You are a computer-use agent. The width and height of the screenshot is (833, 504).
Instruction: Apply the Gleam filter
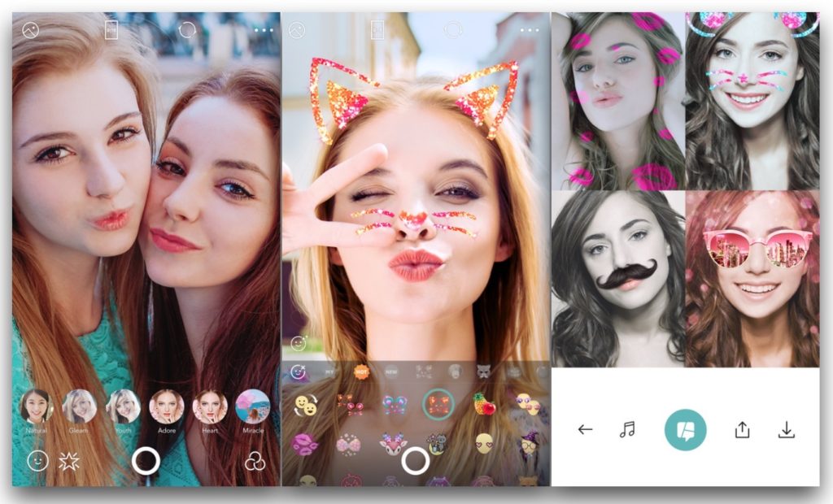coord(80,406)
